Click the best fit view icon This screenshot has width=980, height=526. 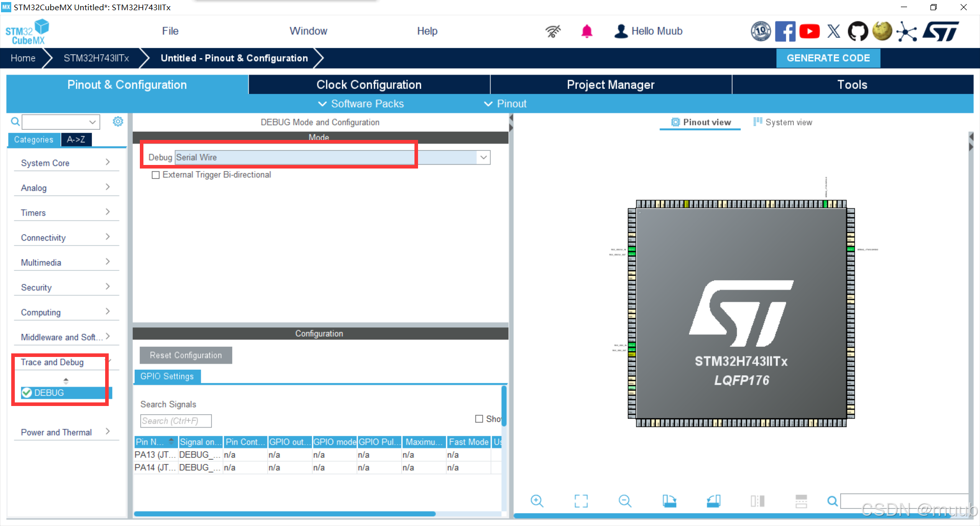click(x=581, y=501)
